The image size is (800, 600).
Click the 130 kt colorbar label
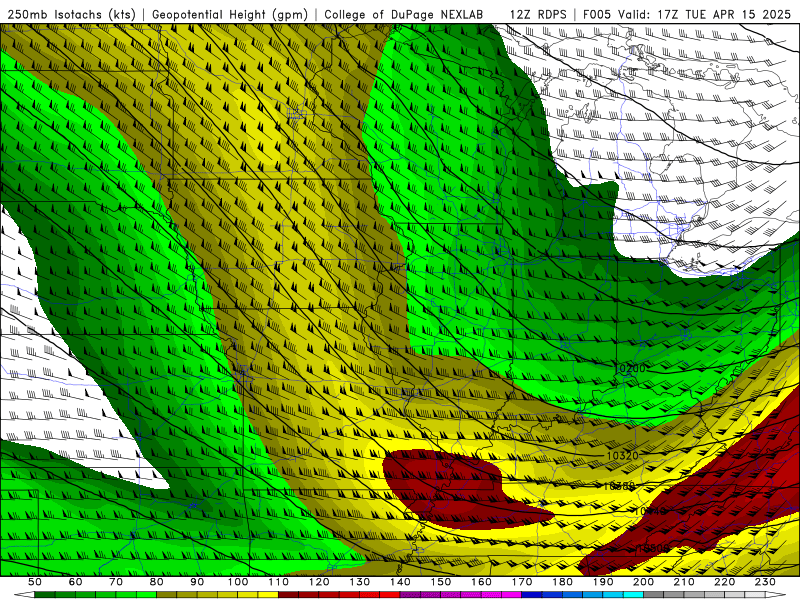tap(360, 582)
